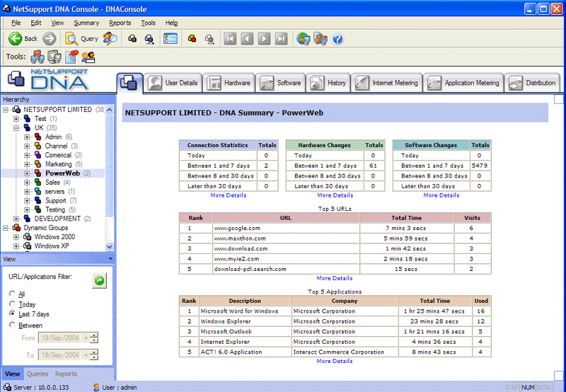This screenshot has width=566, height=392.
Task: Click the globe with computers icon
Action: pyautogui.click(x=320, y=39)
